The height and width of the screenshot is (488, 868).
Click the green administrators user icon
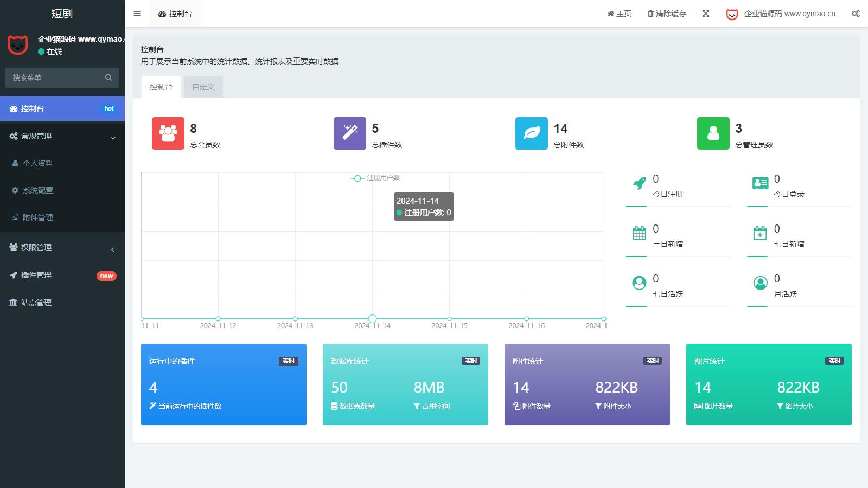pos(713,133)
